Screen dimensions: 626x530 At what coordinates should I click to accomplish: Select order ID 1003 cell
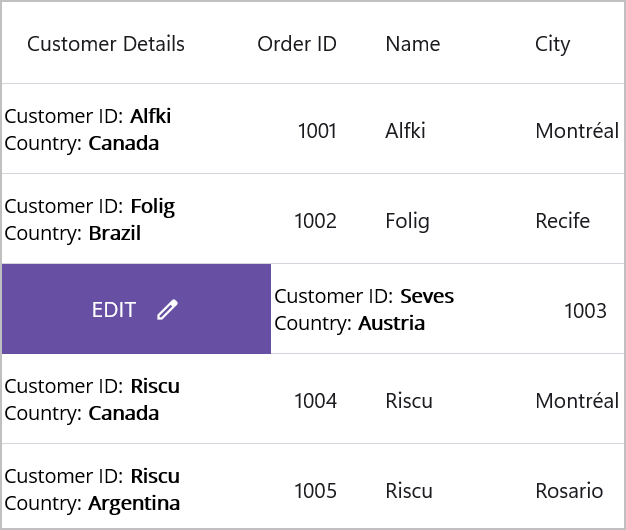click(x=585, y=311)
